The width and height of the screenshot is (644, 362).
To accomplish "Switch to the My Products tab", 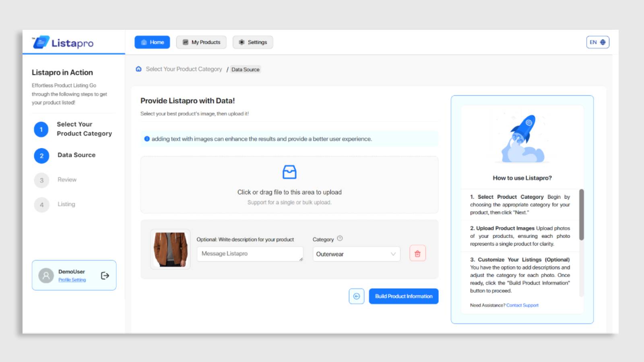I will (201, 42).
